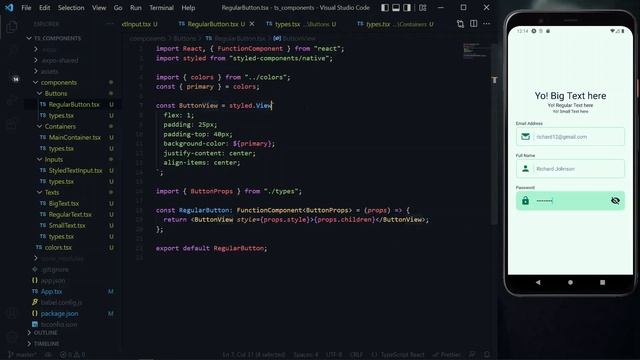Switch to types.tsx Containers editor tab
Image resolution: width=640 pixels, height=360 pixels.
(x=395, y=24)
